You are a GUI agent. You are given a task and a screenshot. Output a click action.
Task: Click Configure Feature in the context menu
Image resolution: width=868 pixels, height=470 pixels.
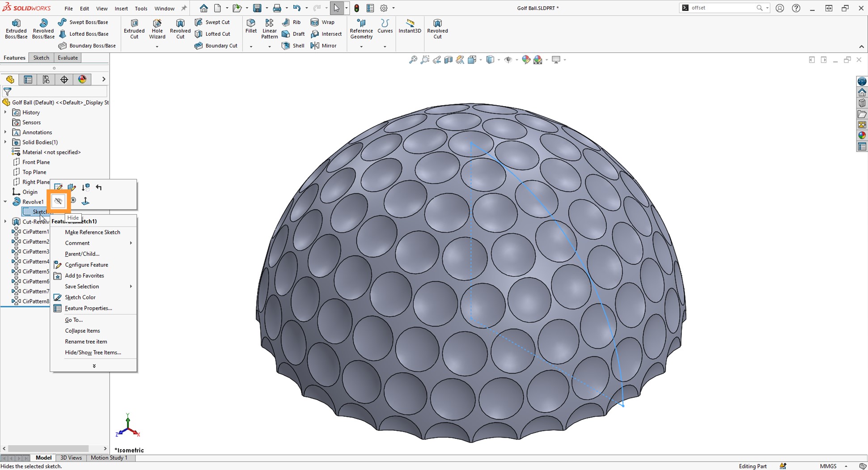pyautogui.click(x=87, y=264)
